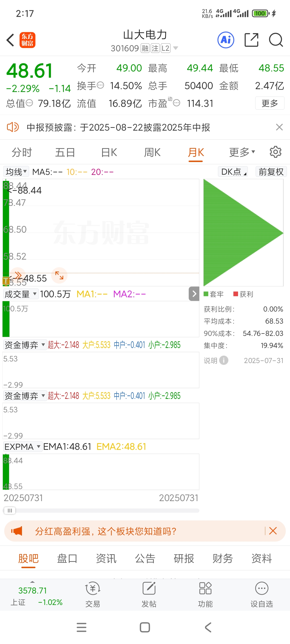Expand the 均线 indicator dropdown
The height and width of the screenshot is (644, 290).
16,172
